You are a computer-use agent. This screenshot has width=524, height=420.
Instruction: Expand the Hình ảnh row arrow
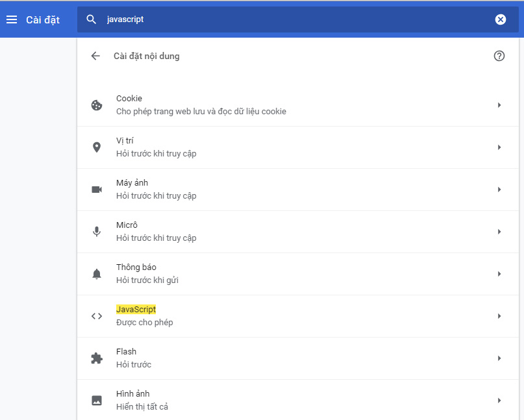click(x=499, y=401)
